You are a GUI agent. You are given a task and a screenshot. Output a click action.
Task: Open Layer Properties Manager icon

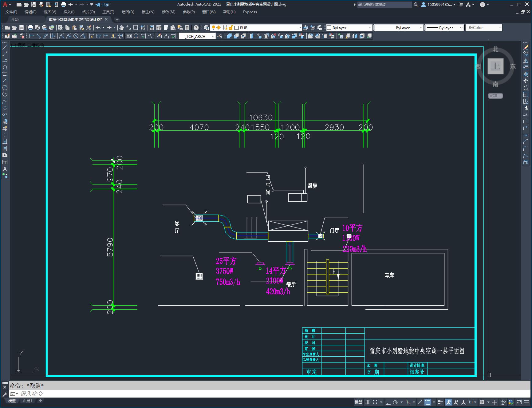(206, 28)
